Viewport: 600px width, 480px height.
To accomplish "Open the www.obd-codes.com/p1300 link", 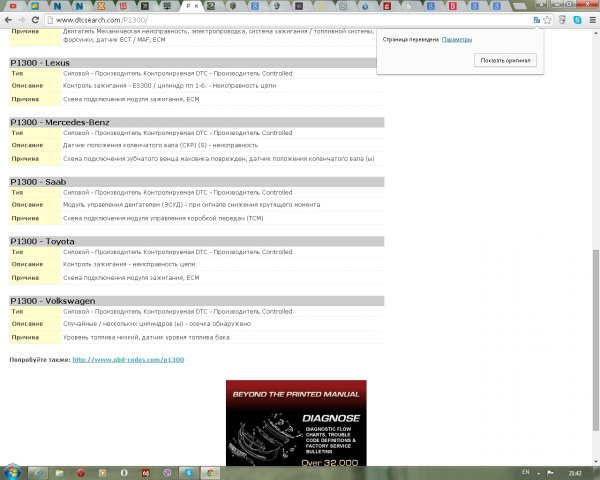I will (128, 360).
